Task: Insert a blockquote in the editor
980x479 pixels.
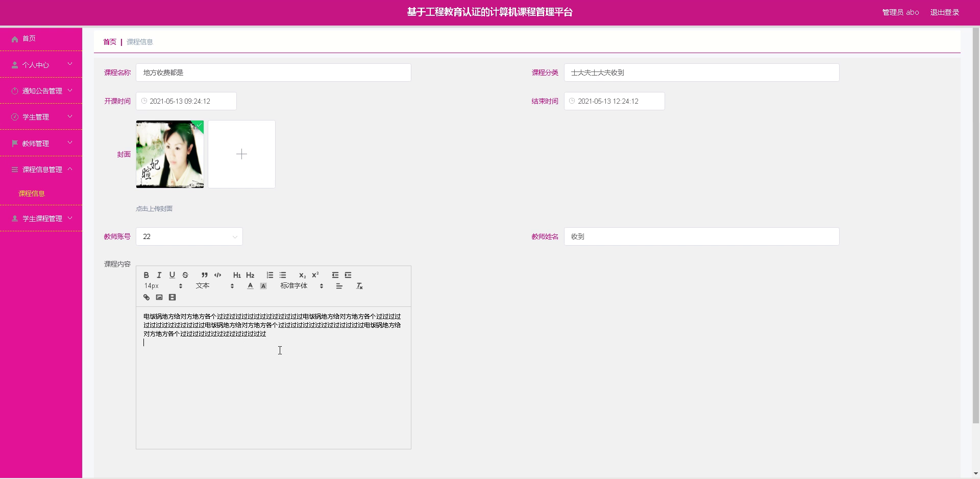Action: click(x=204, y=275)
